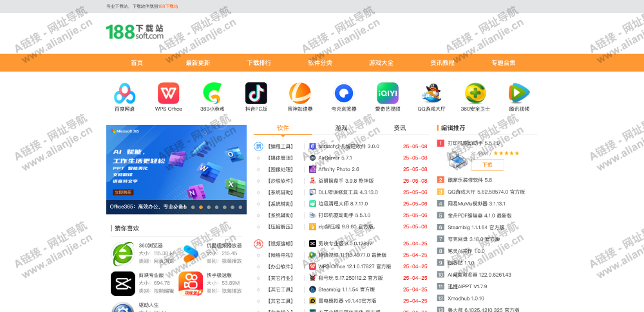Click the zip解压缩 list icon
This screenshot has width=644, height=312.
point(312,226)
